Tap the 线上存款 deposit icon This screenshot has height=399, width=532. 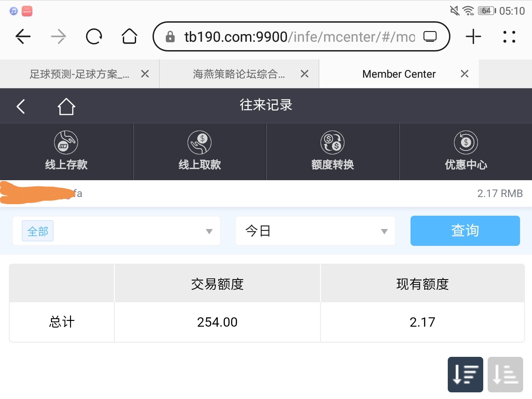[x=66, y=143]
